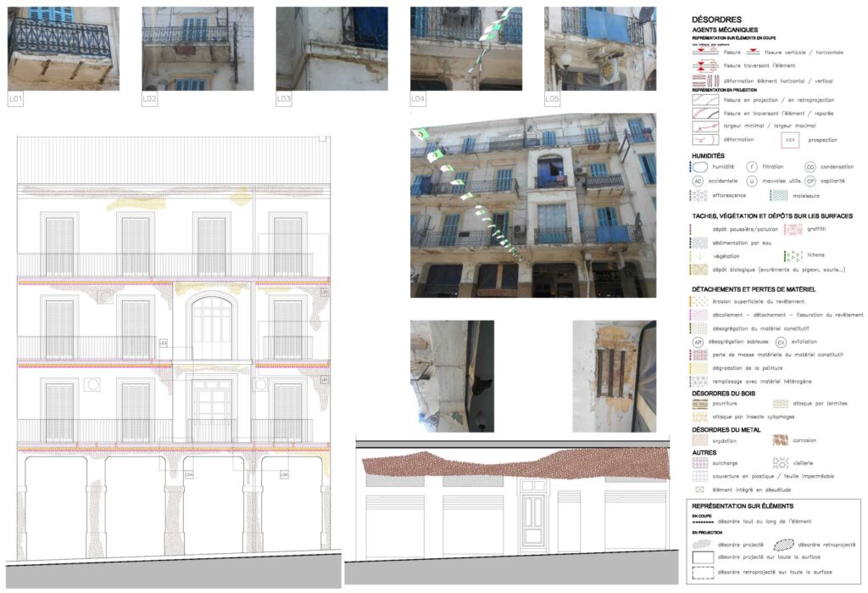Screen dimensions: 868x593
Task: Click the red XXX prospection box
Action: (790, 139)
